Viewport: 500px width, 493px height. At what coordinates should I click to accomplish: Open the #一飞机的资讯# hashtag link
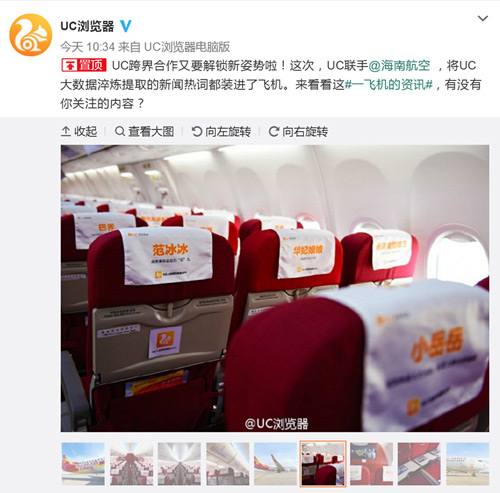click(x=388, y=85)
